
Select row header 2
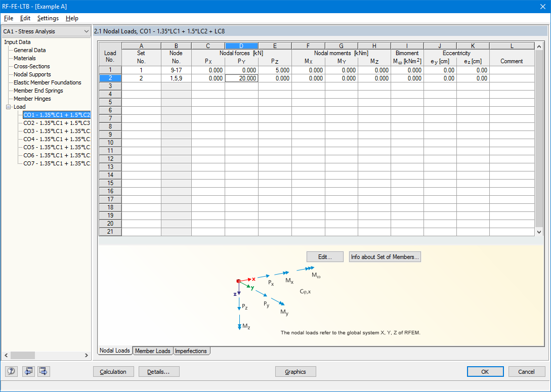(x=110, y=78)
